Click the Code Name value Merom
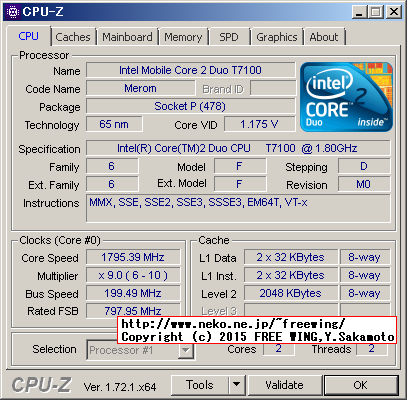Image resolution: width=407 pixels, height=400 pixels. (x=141, y=88)
